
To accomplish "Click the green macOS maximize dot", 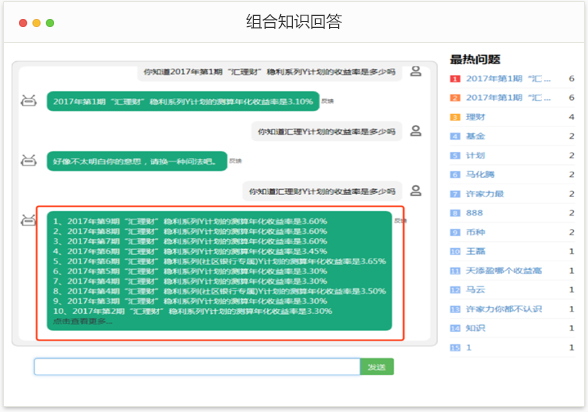I will pyautogui.click(x=50, y=23).
